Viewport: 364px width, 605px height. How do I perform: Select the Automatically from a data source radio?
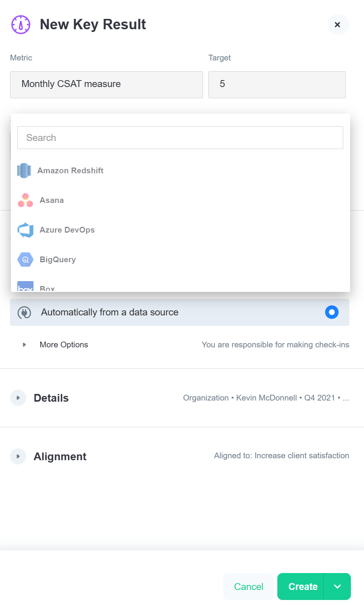coord(331,312)
